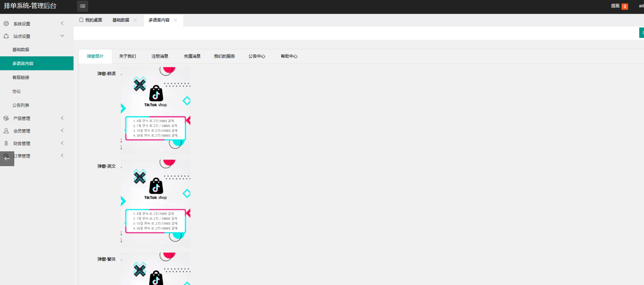
Task: Click the 产品管理 cube icon
Action: coord(6,118)
